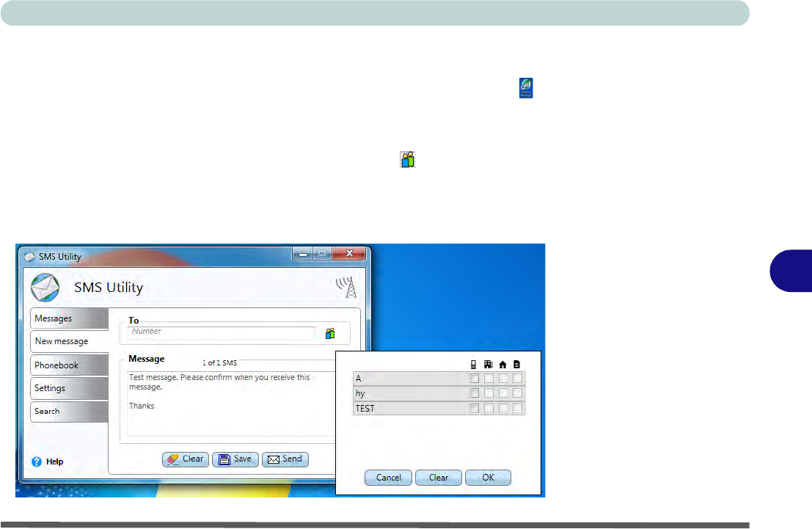Click the SMS Utility envelope globe logo
Image resolution: width=812 pixels, height=529 pixels.
coord(45,287)
